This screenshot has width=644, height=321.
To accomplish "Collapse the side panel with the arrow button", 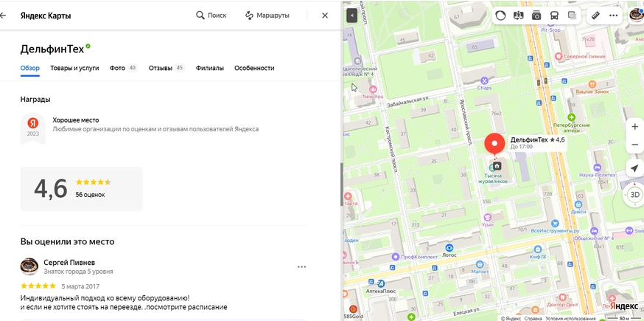I will (x=352, y=15).
